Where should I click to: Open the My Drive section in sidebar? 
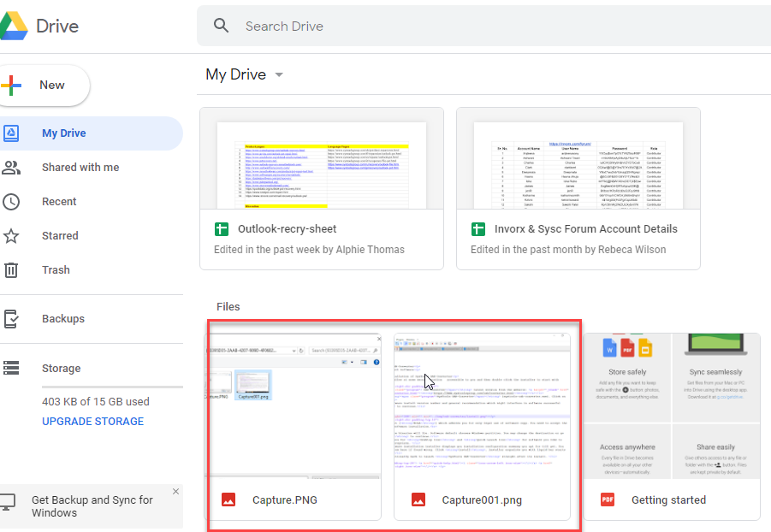(92, 133)
